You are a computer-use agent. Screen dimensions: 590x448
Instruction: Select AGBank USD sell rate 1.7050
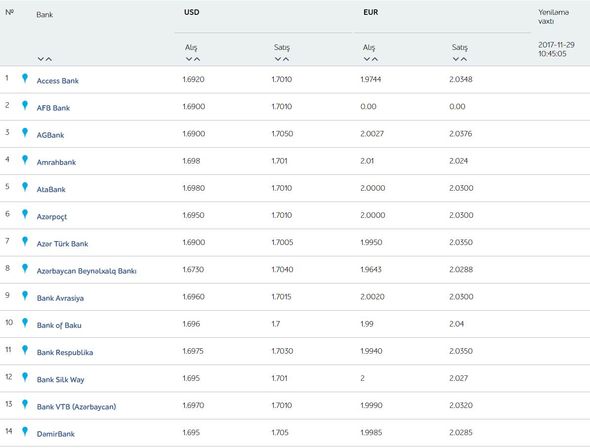point(282,134)
